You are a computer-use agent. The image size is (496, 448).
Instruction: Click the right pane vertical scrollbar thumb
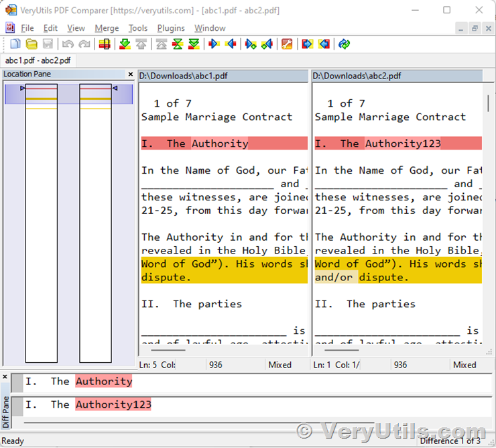tap(489, 103)
